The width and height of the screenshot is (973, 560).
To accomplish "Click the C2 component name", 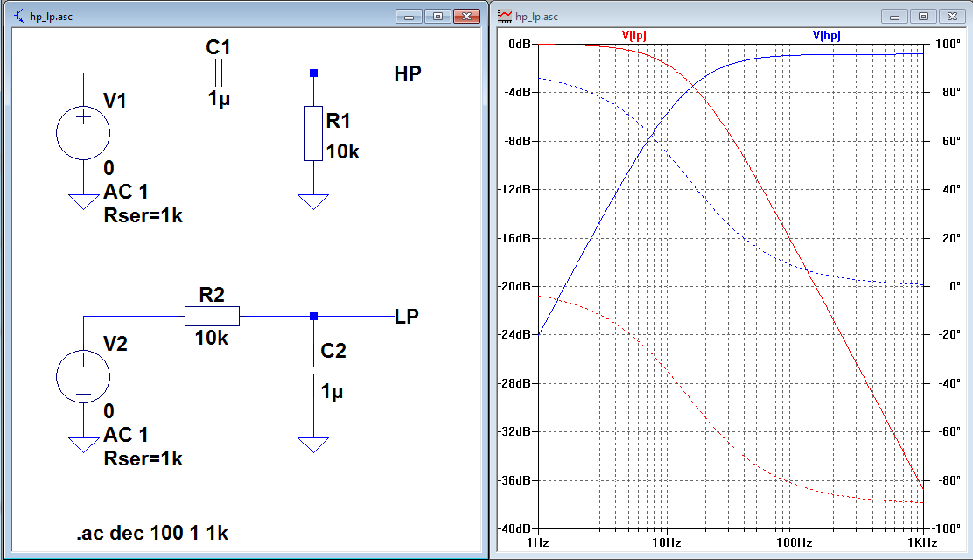I will (333, 351).
